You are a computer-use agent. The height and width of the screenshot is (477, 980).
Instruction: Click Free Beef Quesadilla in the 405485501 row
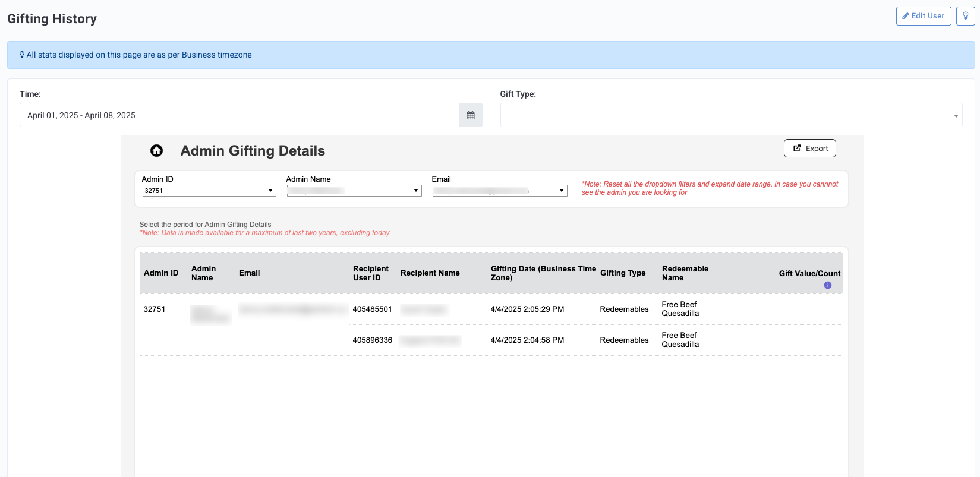(680, 309)
